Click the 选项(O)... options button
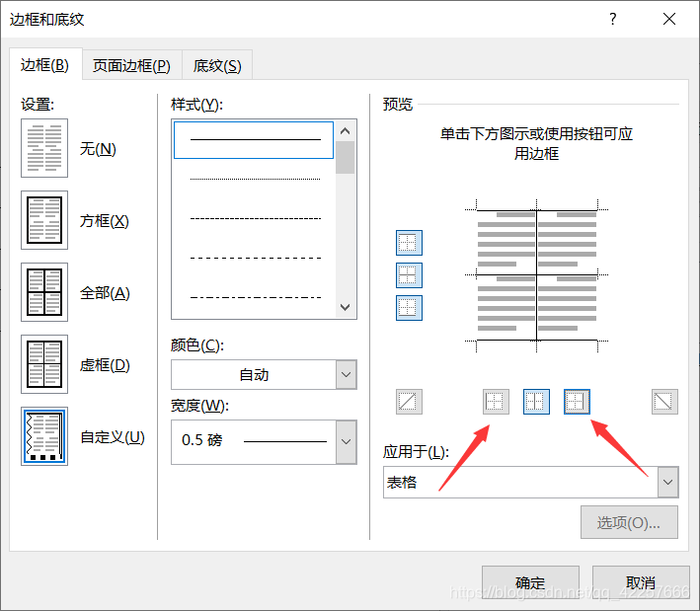This screenshot has height=611, width=700. (629, 522)
